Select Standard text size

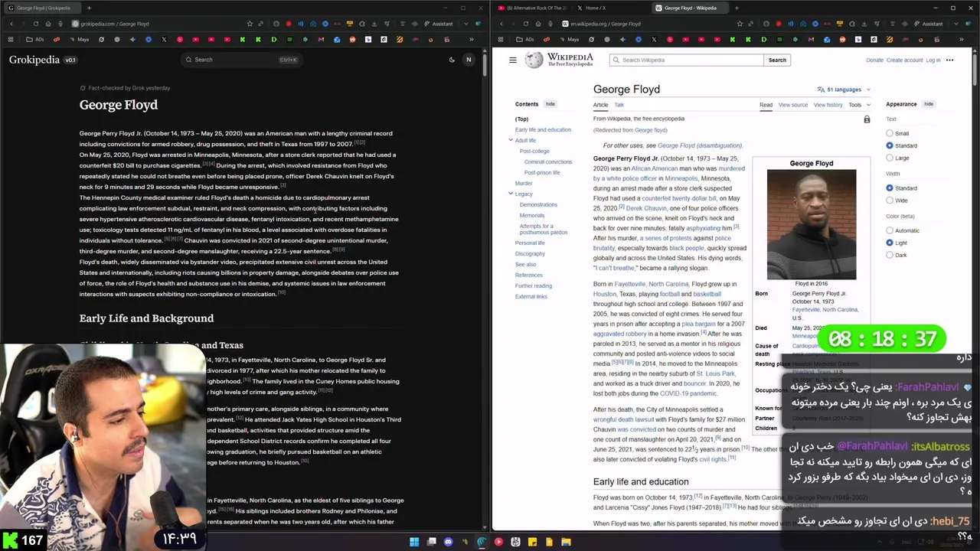tap(890, 145)
